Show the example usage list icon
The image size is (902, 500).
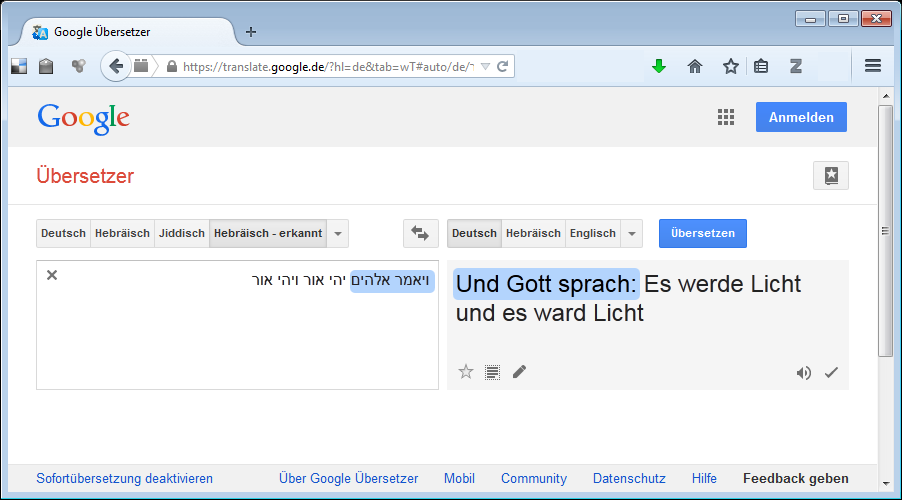492,372
